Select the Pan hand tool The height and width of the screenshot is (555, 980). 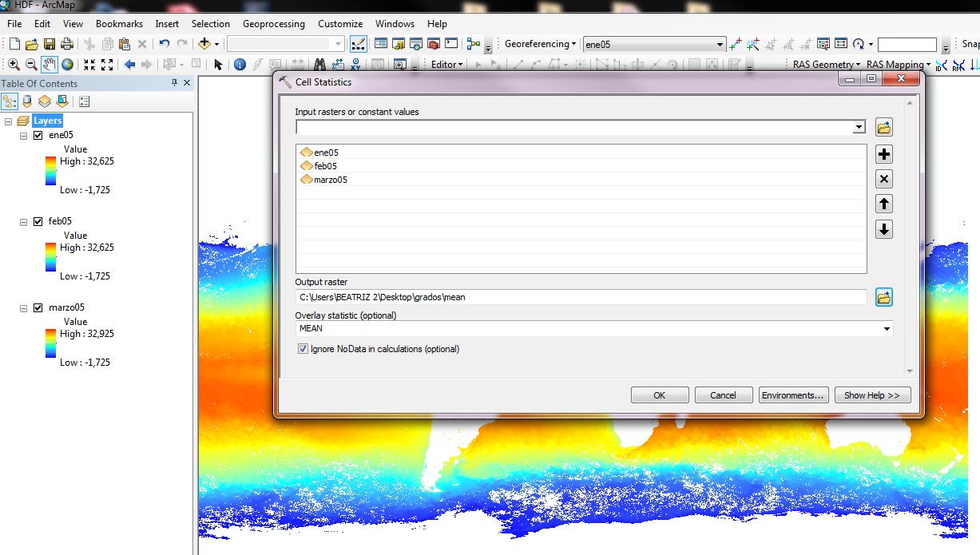coord(50,65)
